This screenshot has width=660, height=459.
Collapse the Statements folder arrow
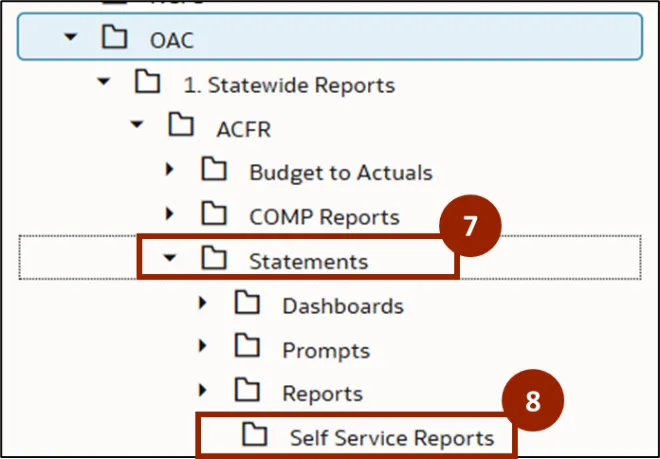pos(170,259)
